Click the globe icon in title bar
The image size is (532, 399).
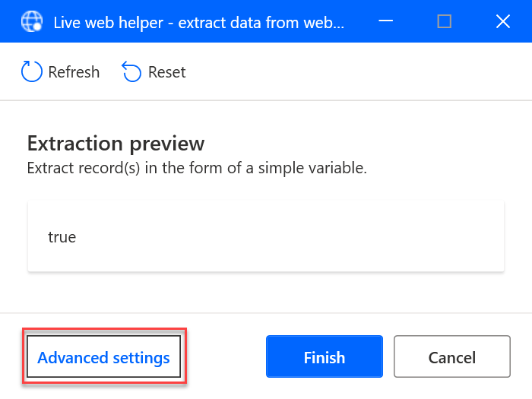(x=31, y=21)
